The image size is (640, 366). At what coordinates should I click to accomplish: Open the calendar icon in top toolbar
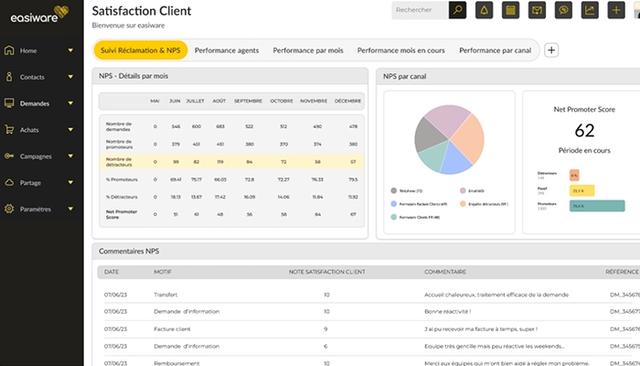click(x=511, y=10)
